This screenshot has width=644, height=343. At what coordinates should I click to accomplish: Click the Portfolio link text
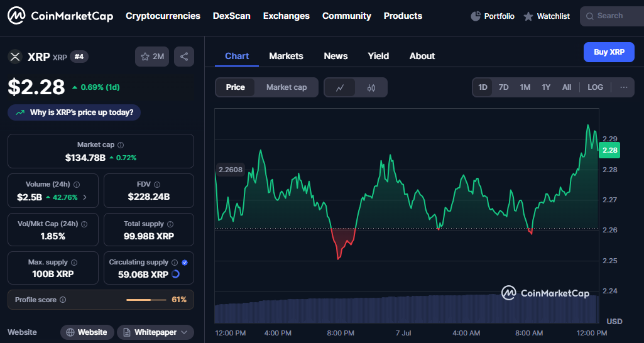tap(499, 16)
